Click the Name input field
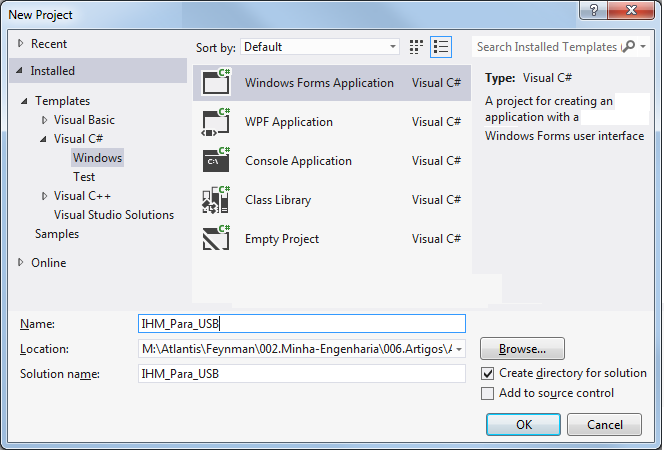This screenshot has height=450, width=664. click(x=302, y=324)
